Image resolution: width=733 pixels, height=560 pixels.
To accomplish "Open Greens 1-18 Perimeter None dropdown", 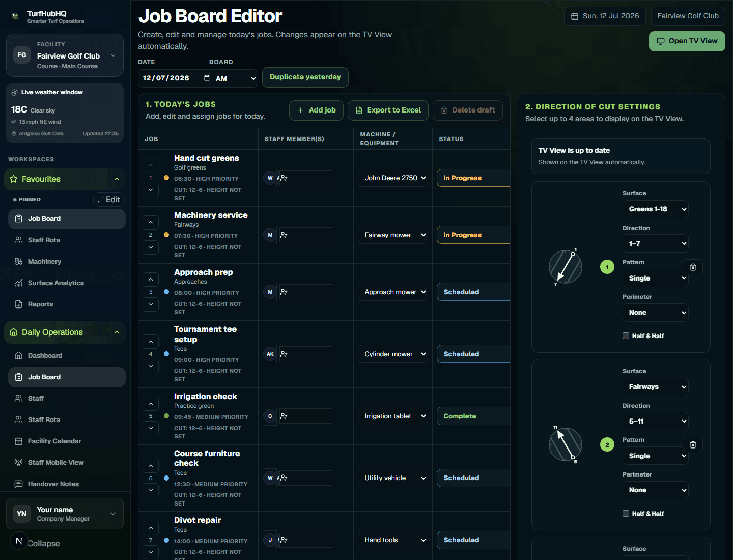I will point(655,313).
